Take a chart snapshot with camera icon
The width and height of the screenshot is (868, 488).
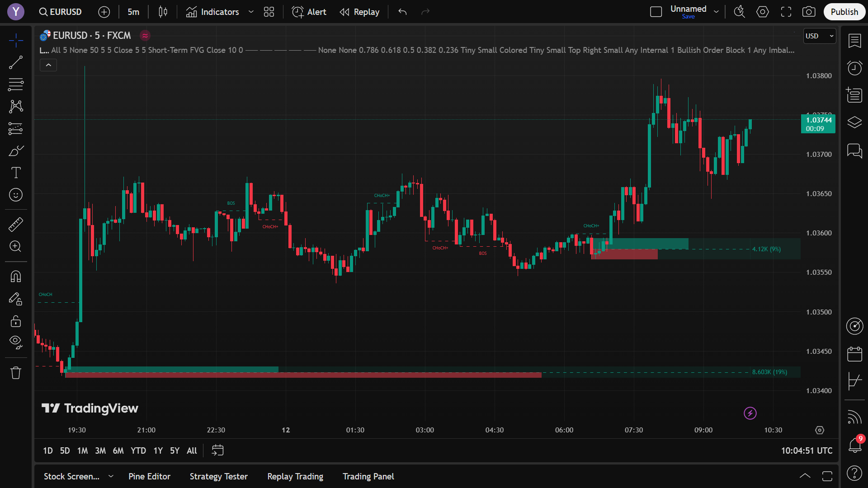pos(809,12)
